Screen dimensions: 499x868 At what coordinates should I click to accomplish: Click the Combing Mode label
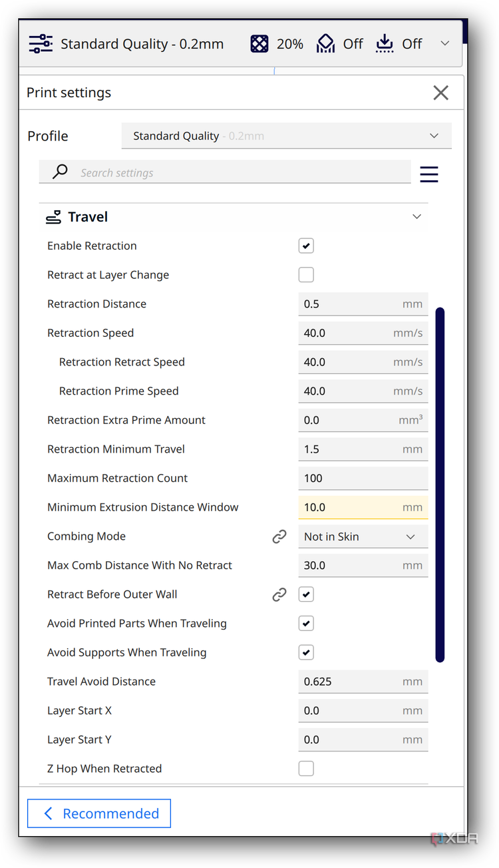(86, 537)
